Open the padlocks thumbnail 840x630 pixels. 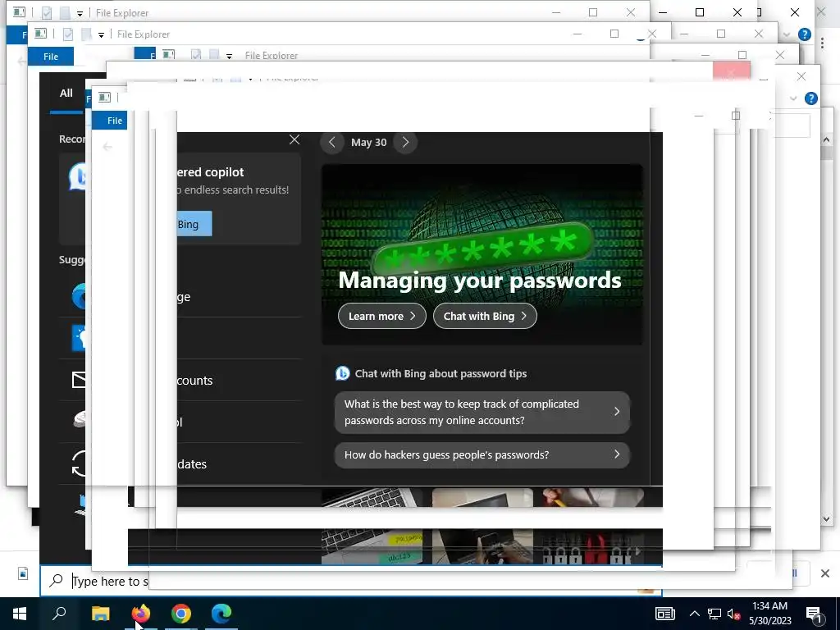tap(592, 546)
